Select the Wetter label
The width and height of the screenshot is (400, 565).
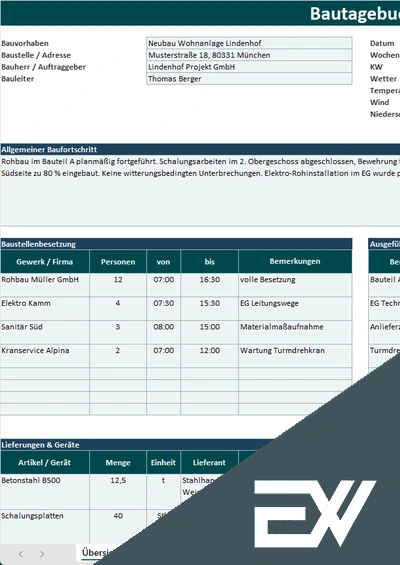click(x=383, y=79)
